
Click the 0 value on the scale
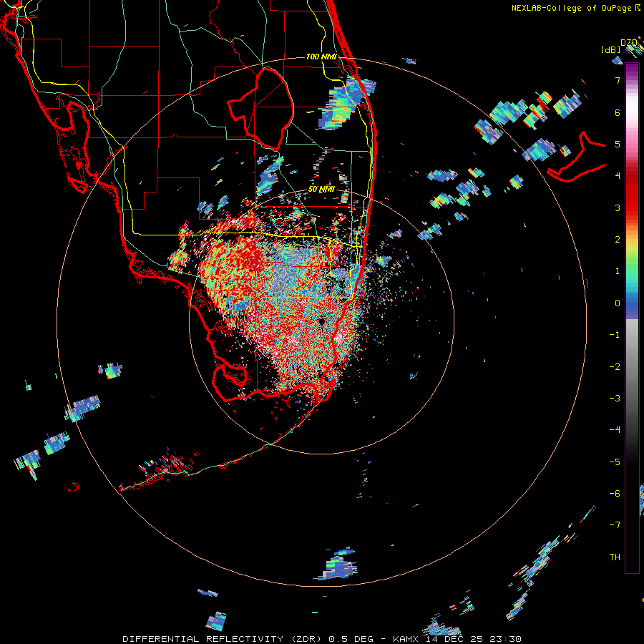618,303
